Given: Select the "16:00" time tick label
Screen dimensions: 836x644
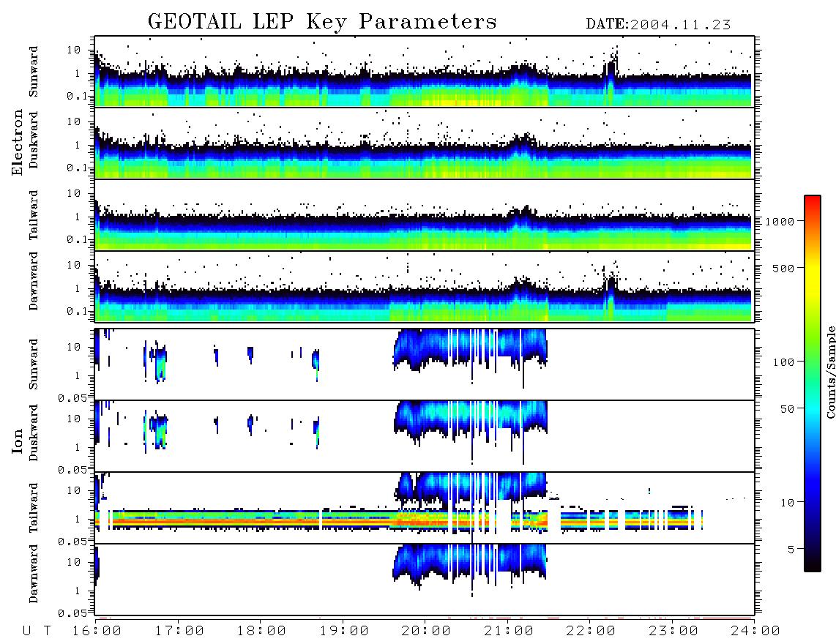Looking at the screenshot, I should click(97, 632).
